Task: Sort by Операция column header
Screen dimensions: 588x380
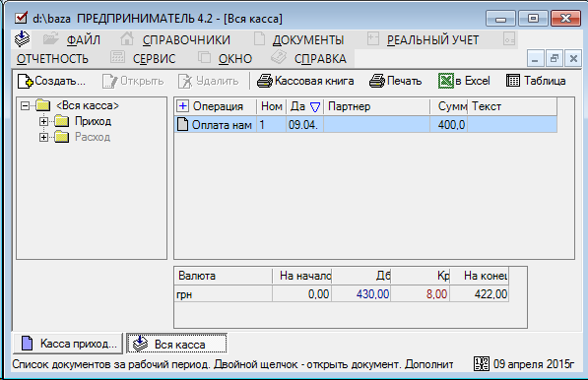Action: coord(218,106)
